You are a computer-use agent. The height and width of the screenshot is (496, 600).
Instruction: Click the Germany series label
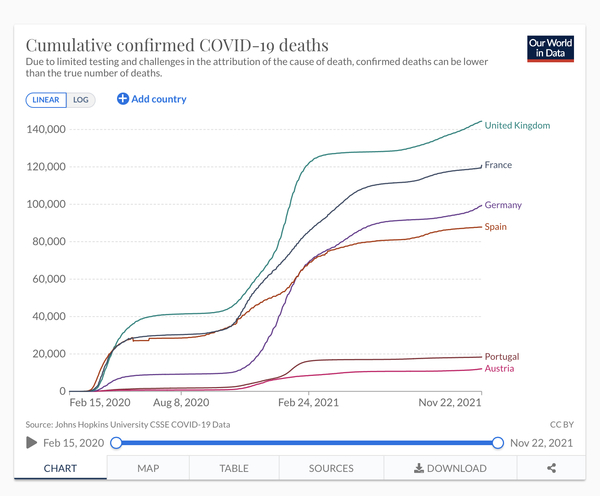click(x=503, y=205)
